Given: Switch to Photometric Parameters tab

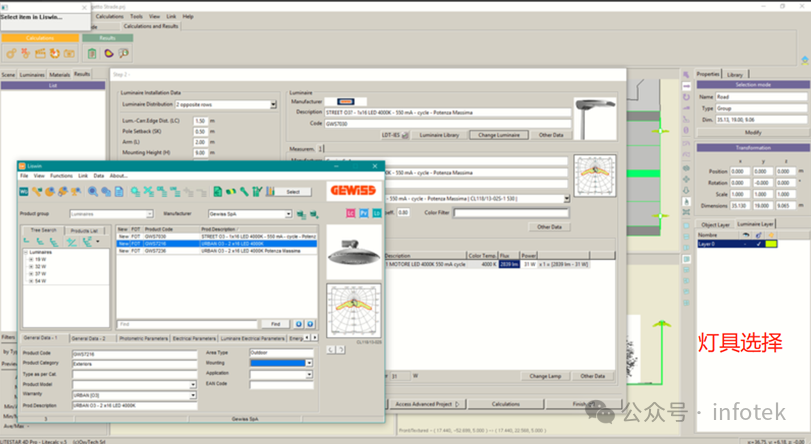Looking at the screenshot, I should [x=143, y=338].
